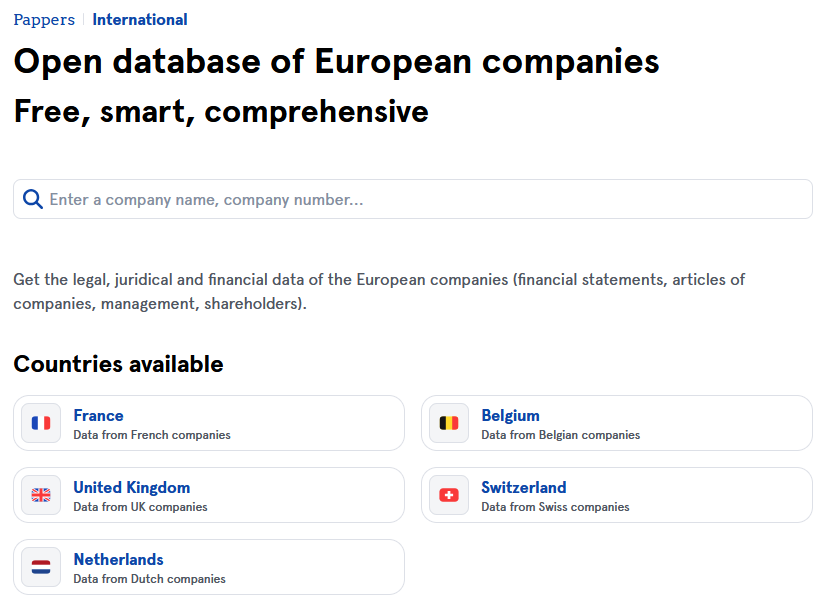
Task: Click 'Data from UK companies' card text
Action: (x=140, y=507)
